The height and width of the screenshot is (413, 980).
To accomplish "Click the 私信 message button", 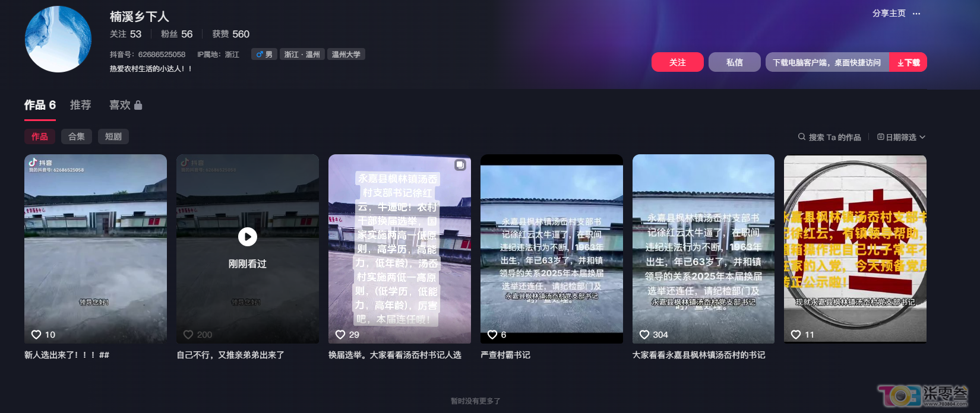I will tap(734, 62).
